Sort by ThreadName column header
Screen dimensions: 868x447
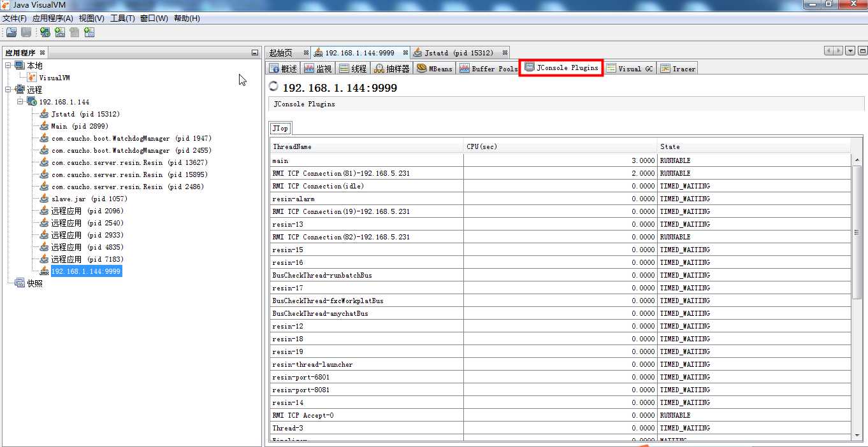click(366, 146)
